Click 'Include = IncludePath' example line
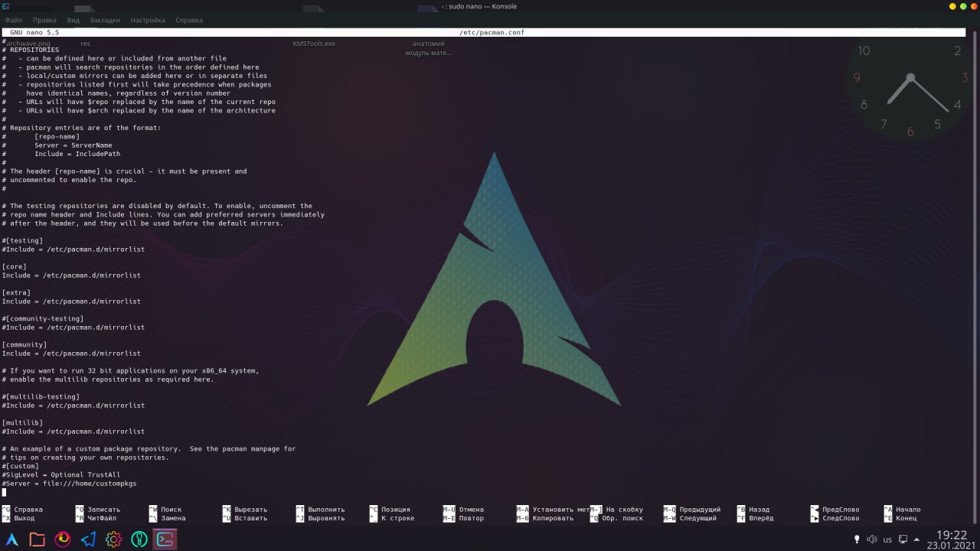Image resolution: width=980 pixels, height=551 pixels. pos(77,154)
